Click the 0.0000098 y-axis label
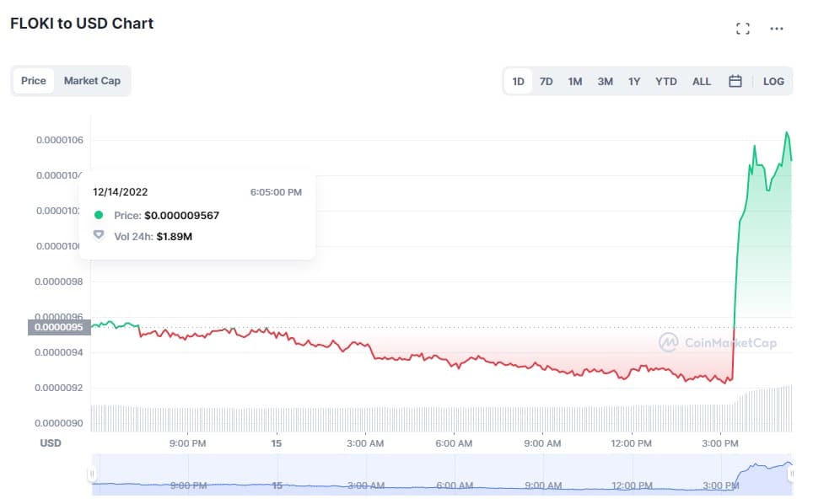The height and width of the screenshot is (504, 813). point(58,281)
